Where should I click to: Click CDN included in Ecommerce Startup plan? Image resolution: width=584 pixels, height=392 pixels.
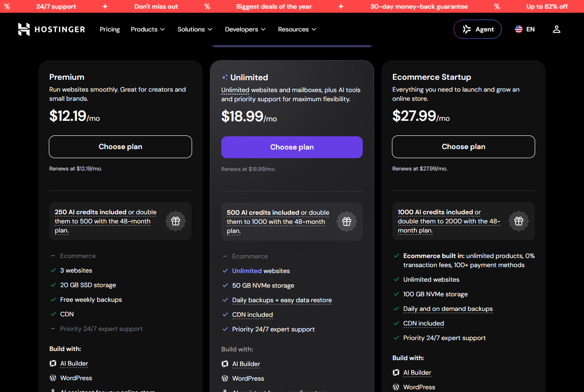coord(423,323)
